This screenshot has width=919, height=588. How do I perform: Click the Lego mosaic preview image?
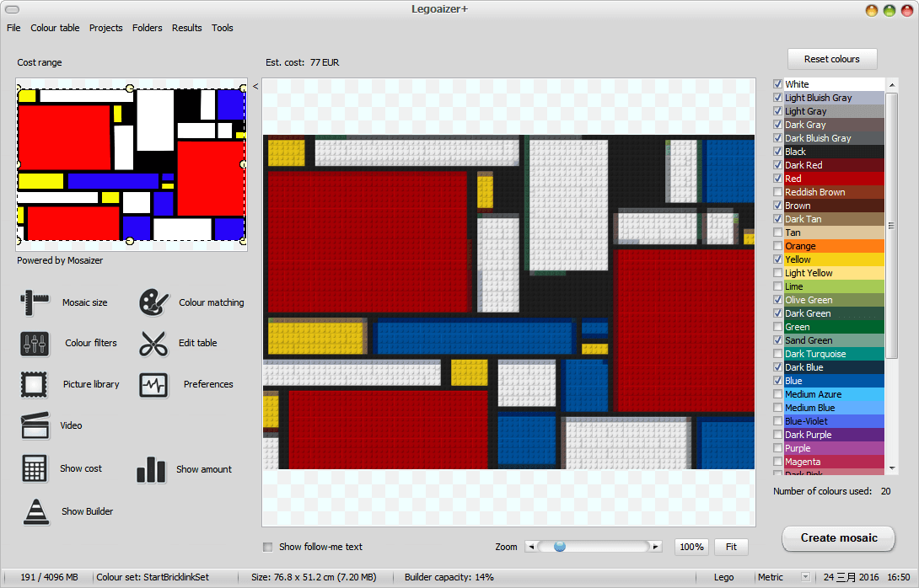508,302
